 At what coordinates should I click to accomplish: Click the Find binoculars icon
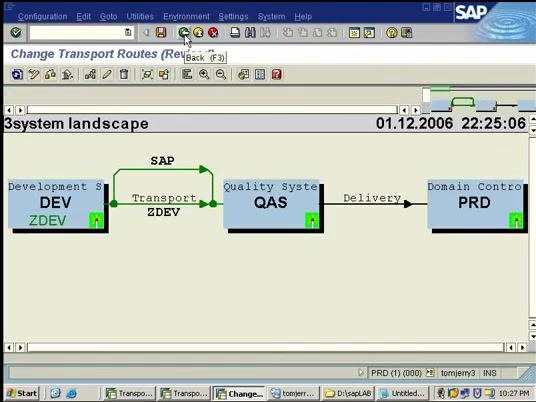point(250,33)
